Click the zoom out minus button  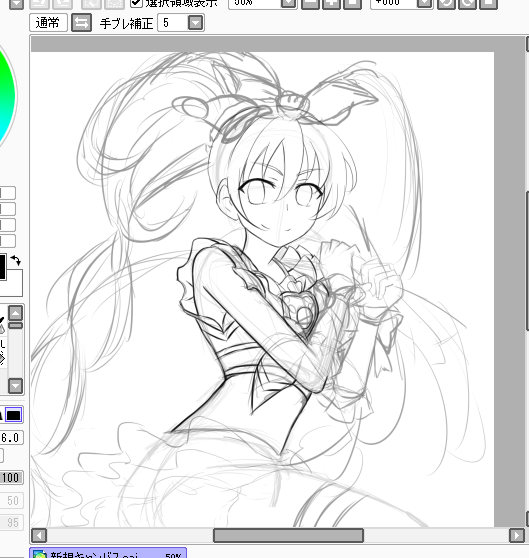[310, 3]
